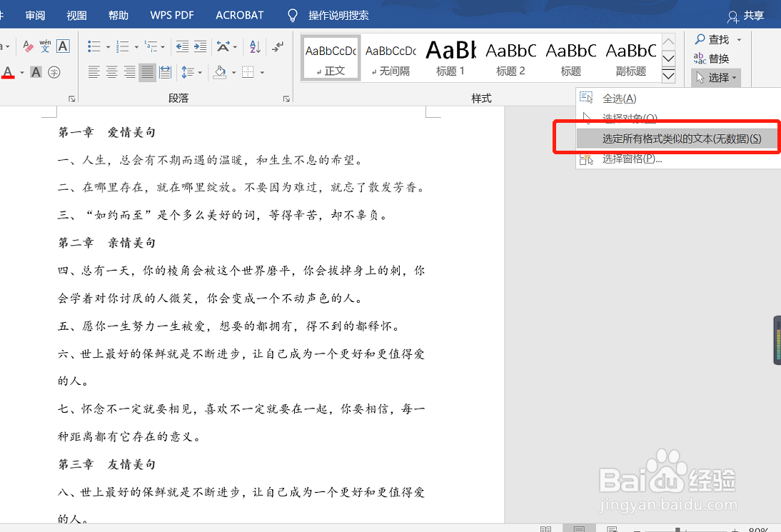Expand line spacing dropdown arrow

click(x=200, y=73)
